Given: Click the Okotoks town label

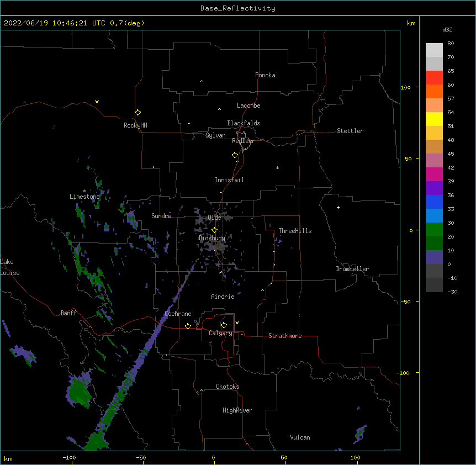Looking at the screenshot, I should [228, 387].
